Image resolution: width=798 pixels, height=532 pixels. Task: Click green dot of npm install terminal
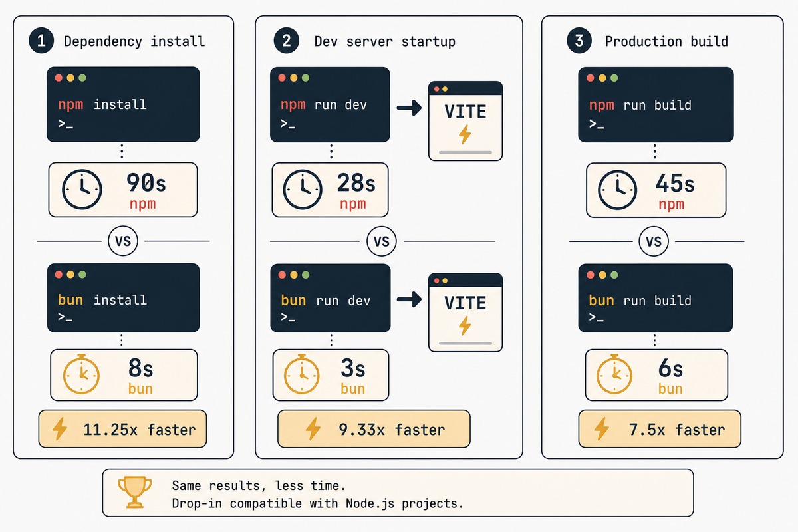coord(82,78)
